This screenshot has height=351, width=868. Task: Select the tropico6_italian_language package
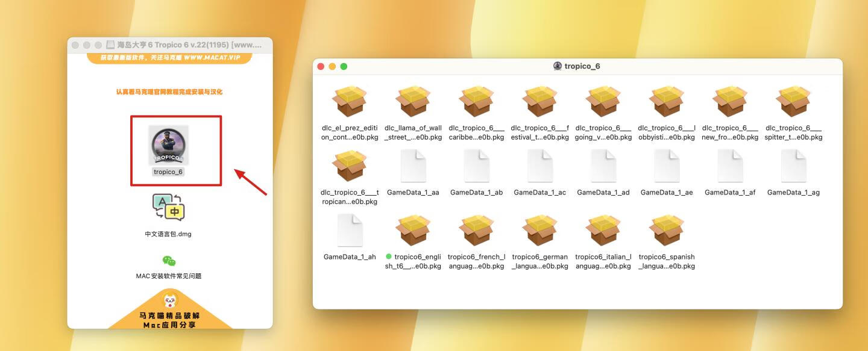[603, 229]
